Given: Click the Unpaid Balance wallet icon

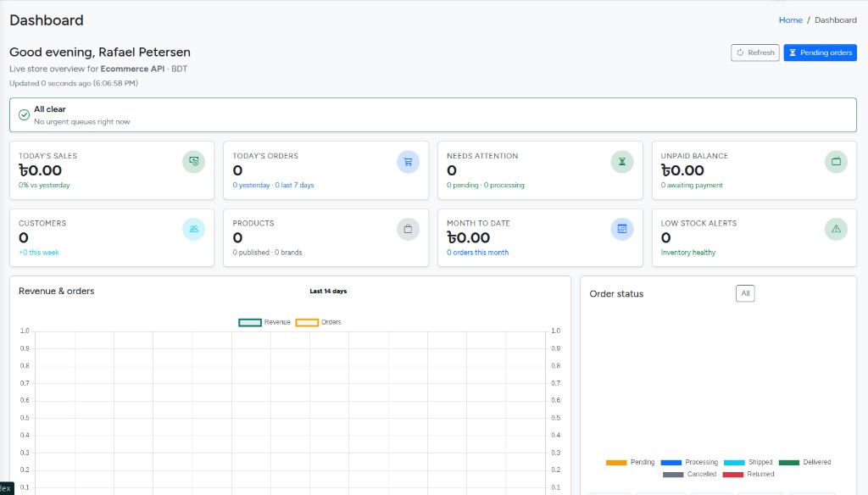Looking at the screenshot, I should [836, 162].
